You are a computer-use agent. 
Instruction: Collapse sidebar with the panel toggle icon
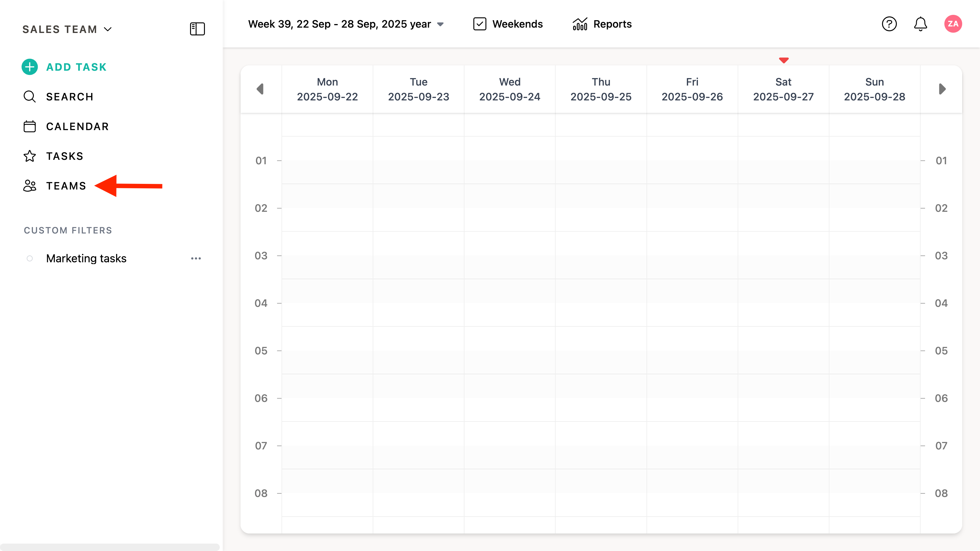tap(197, 29)
